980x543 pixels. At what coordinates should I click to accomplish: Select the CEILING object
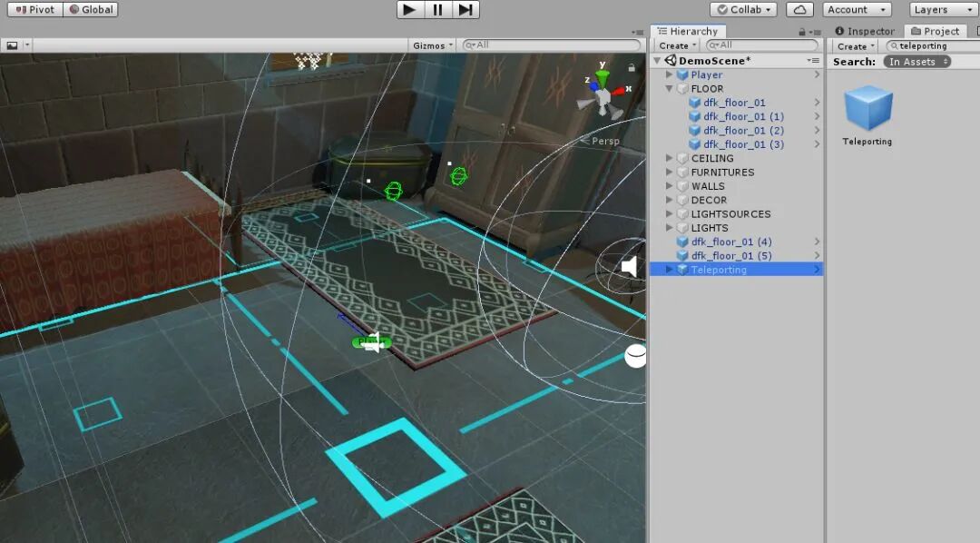tap(712, 158)
